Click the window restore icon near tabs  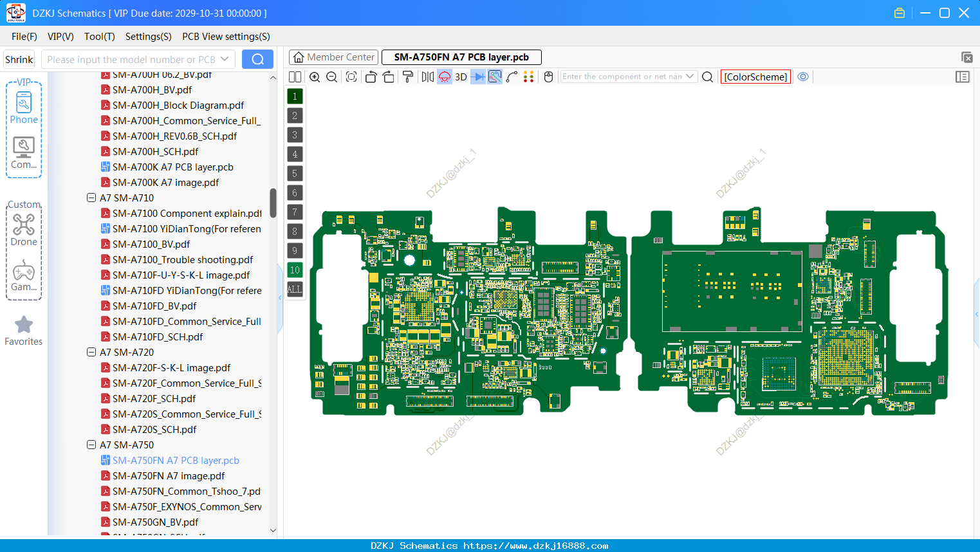click(x=966, y=57)
